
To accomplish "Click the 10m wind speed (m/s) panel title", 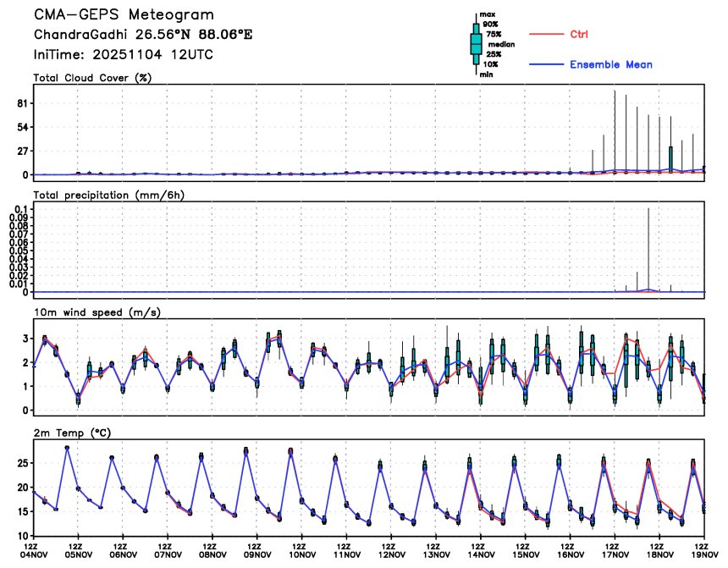I will 97,312.
